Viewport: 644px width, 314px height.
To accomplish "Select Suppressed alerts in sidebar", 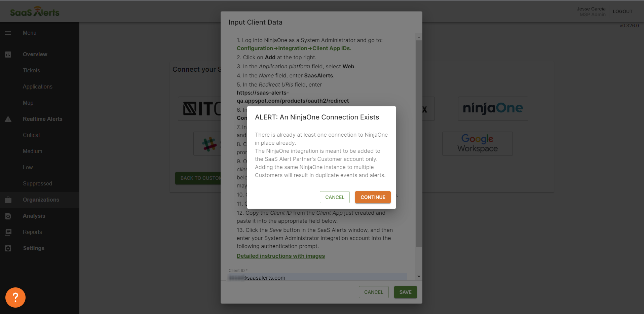I will click(37, 184).
